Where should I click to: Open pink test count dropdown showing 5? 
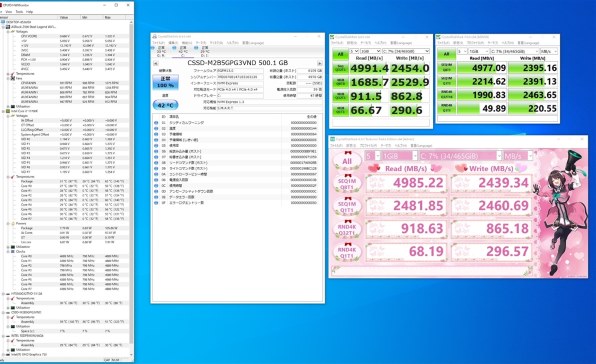point(372,156)
